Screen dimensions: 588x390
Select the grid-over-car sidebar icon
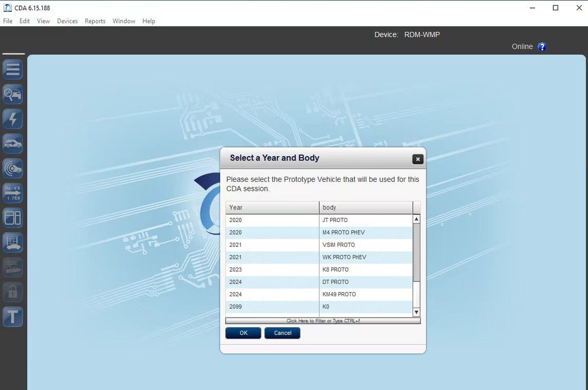click(x=13, y=242)
